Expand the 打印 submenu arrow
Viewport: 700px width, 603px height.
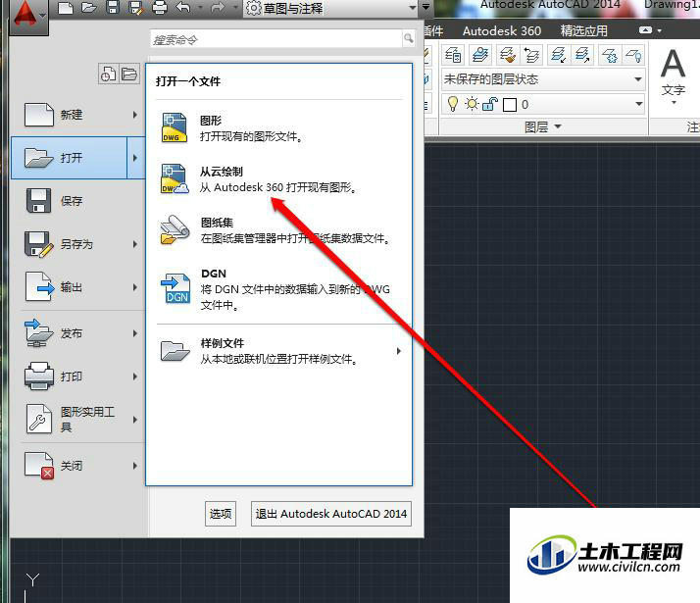[x=135, y=377]
